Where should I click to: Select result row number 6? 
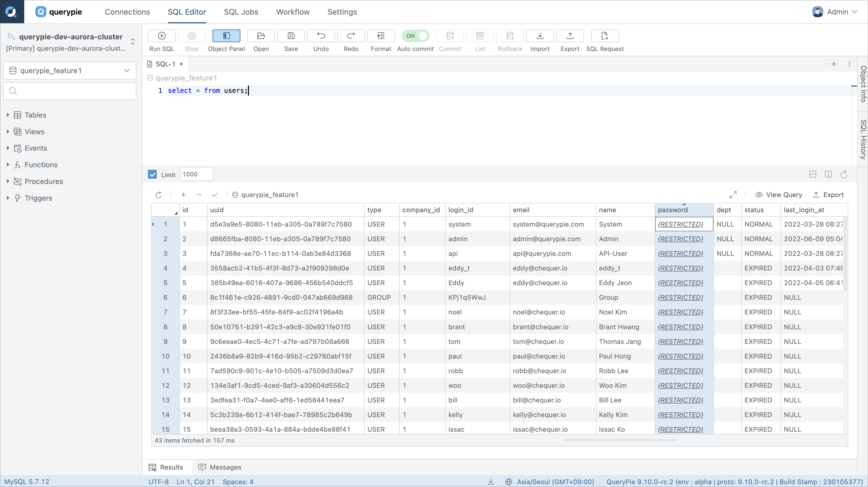tap(165, 297)
